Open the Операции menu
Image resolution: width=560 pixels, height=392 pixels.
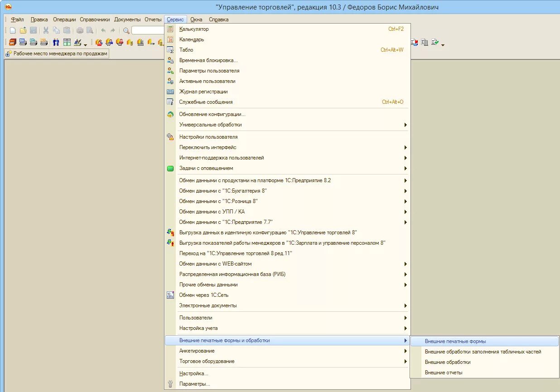(x=64, y=19)
